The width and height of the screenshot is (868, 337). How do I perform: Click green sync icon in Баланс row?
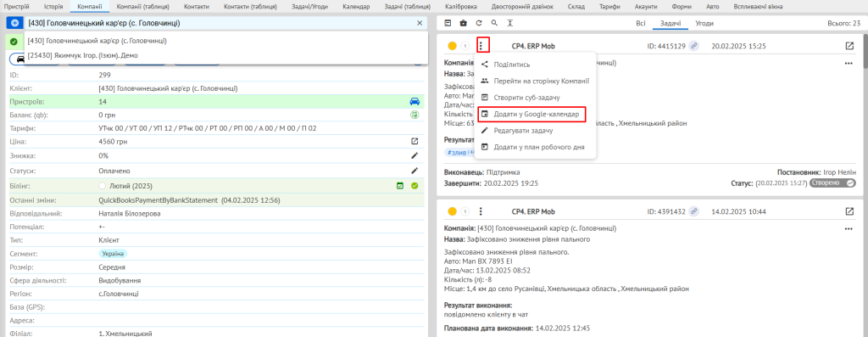click(415, 115)
